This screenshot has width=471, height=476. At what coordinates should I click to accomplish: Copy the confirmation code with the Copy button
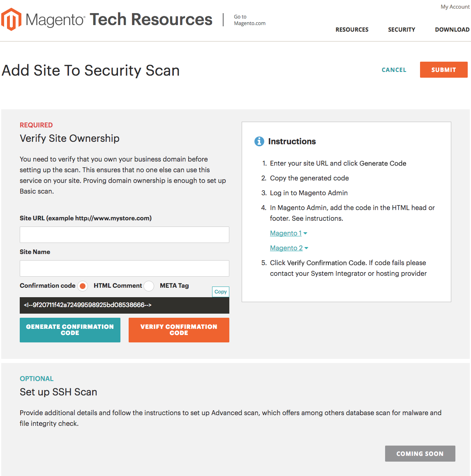221,292
